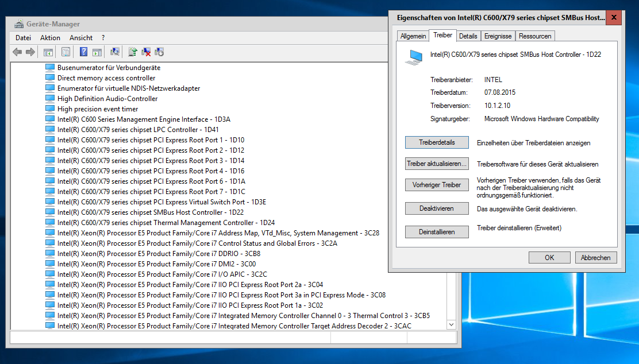Click the update driver toolbar icon

click(x=132, y=52)
